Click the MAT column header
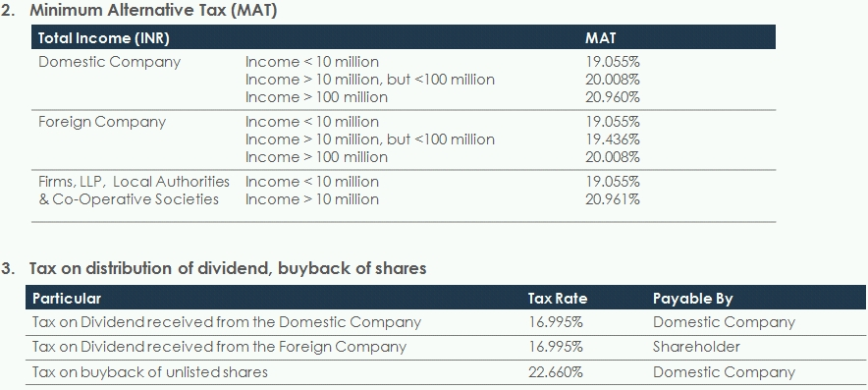Viewport: 868px width, 390px height. (x=600, y=38)
